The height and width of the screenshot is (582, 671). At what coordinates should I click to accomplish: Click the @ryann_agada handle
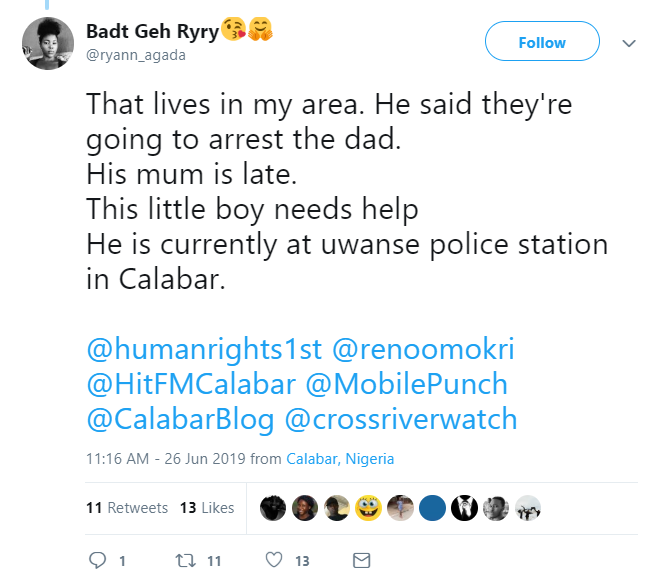click(x=136, y=55)
